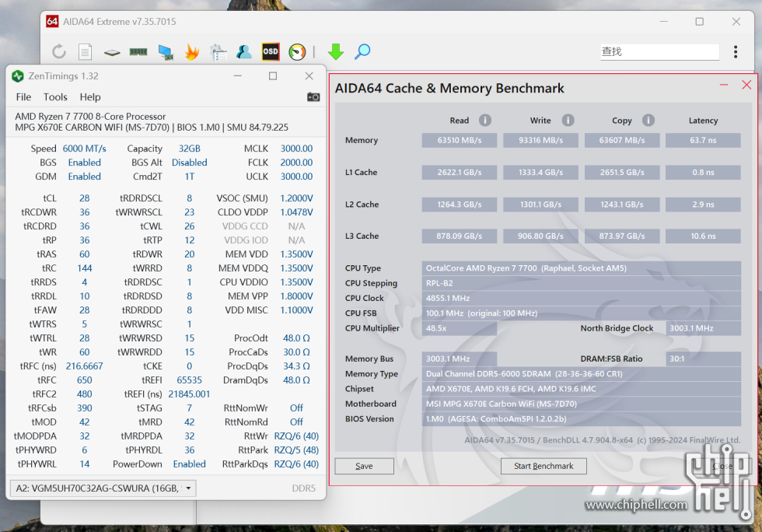Screen dimensions: 762x532
Task: Maximize the ZenTimings window
Action: tap(273, 76)
